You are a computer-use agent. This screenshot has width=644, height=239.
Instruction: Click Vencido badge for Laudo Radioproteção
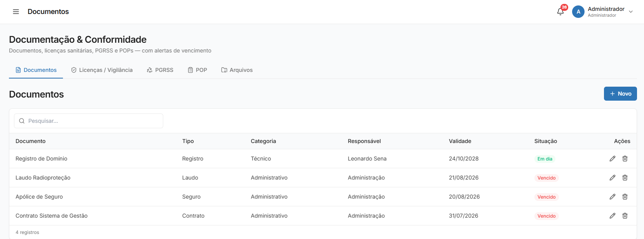[546, 178]
